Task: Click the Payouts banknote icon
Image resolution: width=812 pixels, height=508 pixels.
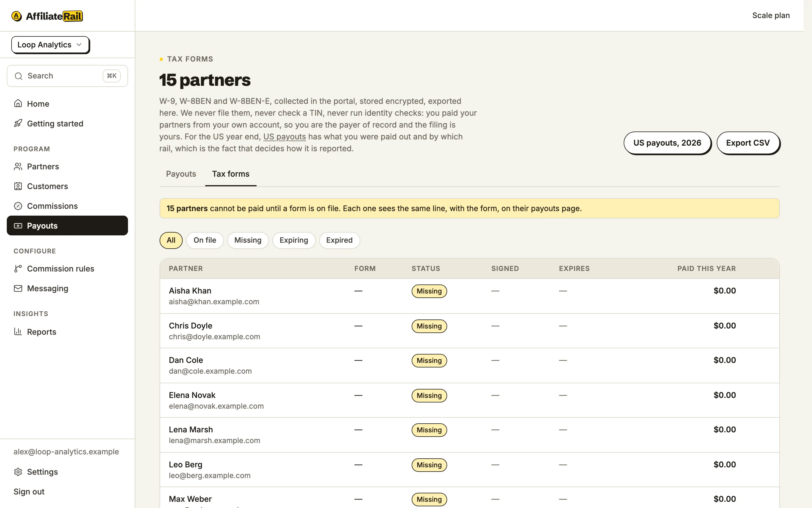Action: point(18,226)
